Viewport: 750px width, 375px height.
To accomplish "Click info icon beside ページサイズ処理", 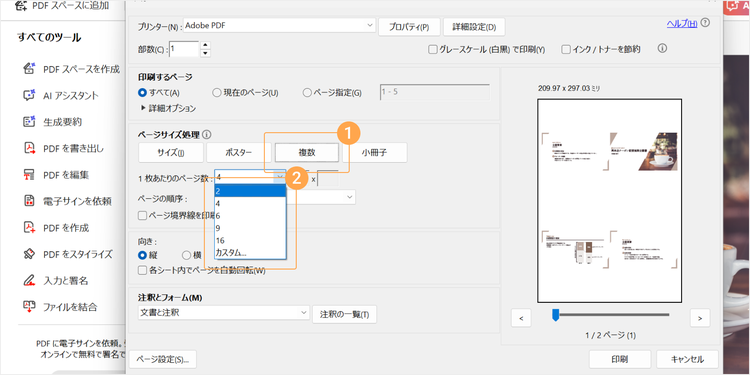I will pyautogui.click(x=207, y=135).
